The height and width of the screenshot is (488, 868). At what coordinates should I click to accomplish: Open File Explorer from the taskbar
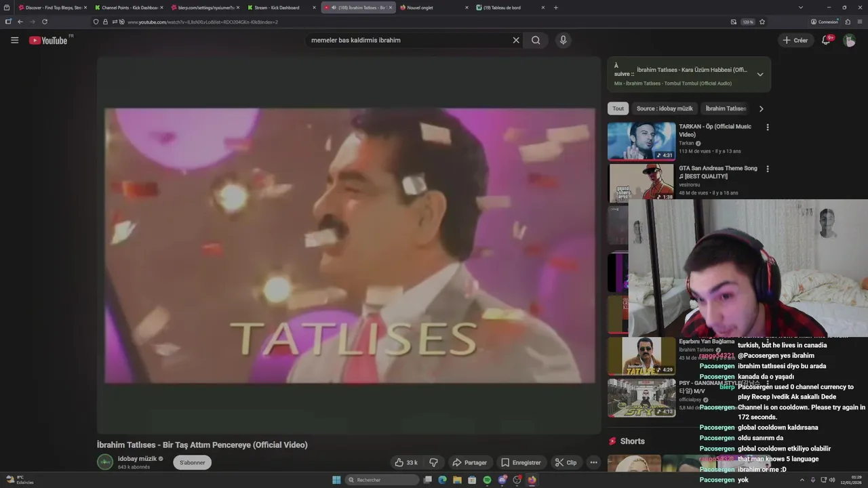(x=457, y=480)
